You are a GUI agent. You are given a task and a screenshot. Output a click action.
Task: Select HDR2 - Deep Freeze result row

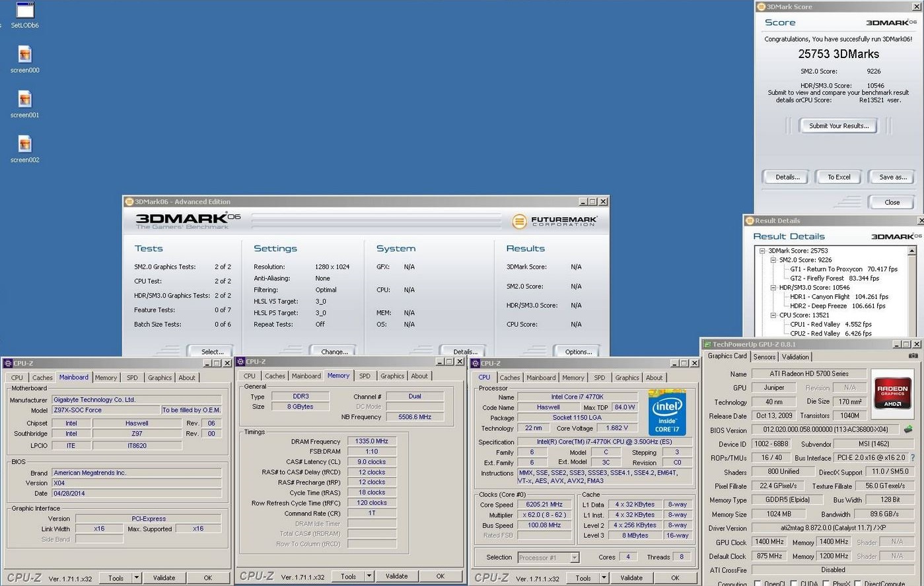click(837, 306)
